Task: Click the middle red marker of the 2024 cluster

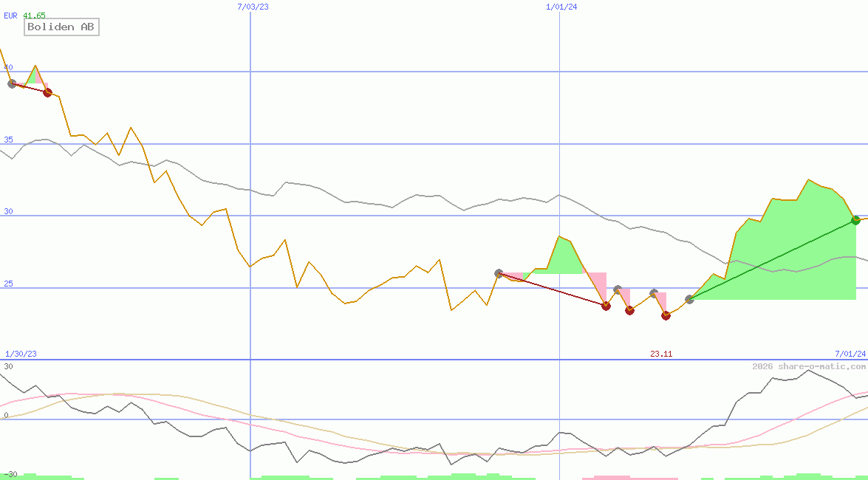Action: coord(629,310)
